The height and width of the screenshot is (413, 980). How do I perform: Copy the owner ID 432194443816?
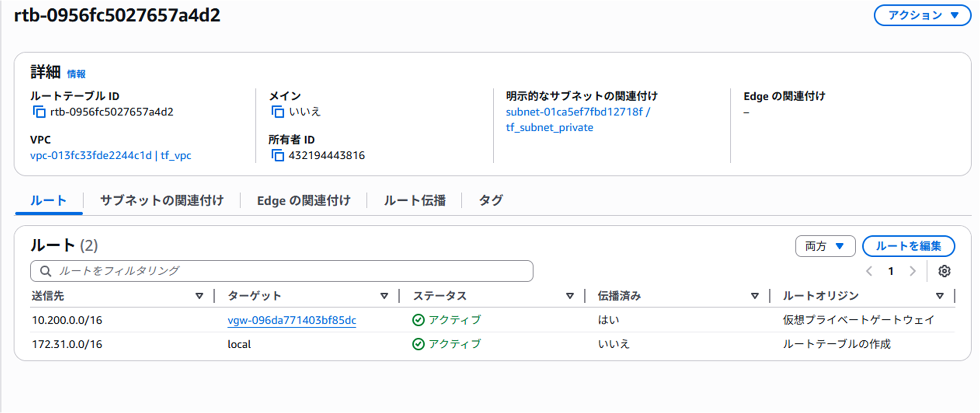(277, 156)
